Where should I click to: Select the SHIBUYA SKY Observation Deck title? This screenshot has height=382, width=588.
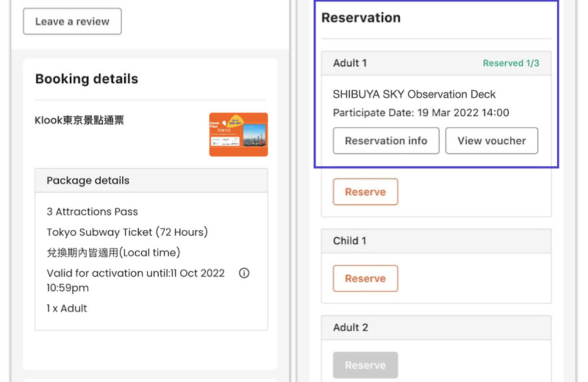(x=414, y=95)
